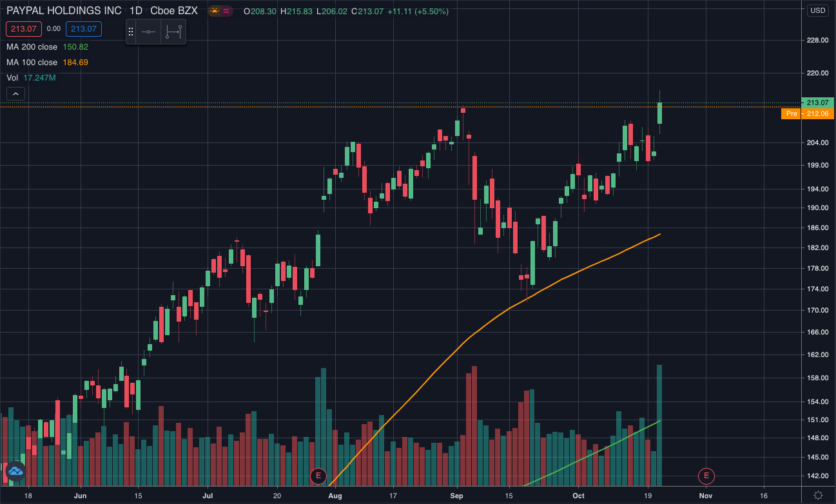Click the high value 215.83
Viewport: 836px width, 504px height.
click(300, 12)
